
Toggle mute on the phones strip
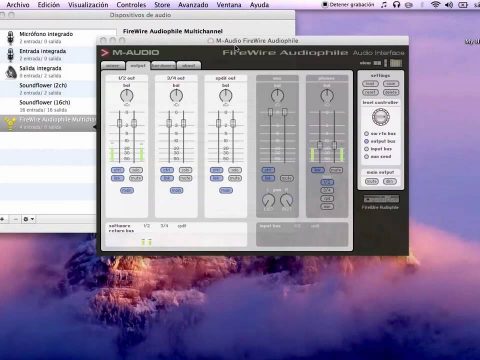pos(336,170)
